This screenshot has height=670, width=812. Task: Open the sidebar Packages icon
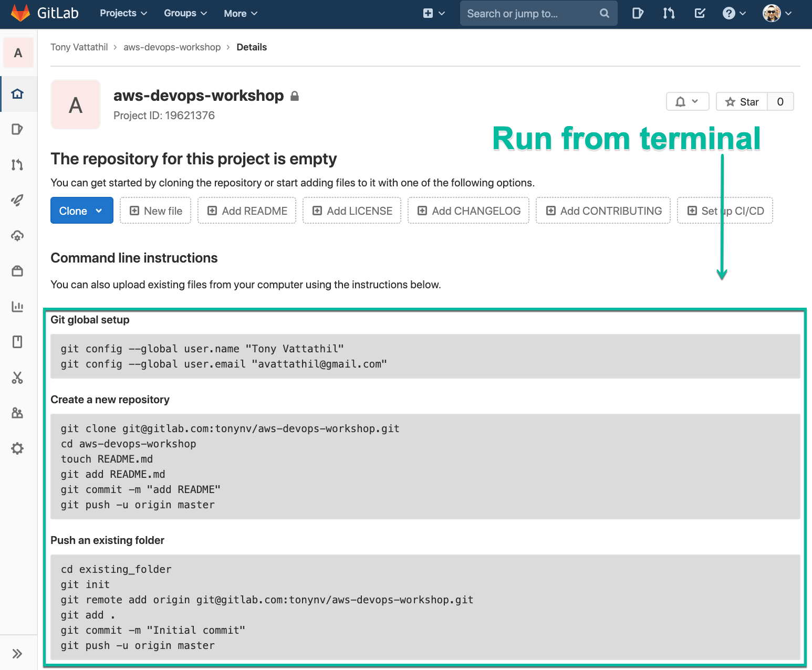coord(17,271)
